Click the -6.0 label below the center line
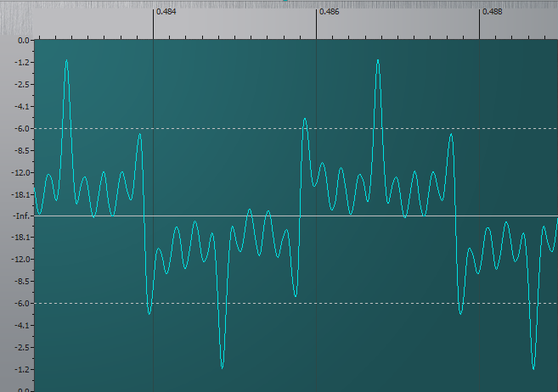Screen dimensions: 558x392 pyautogui.click(x=23, y=303)
